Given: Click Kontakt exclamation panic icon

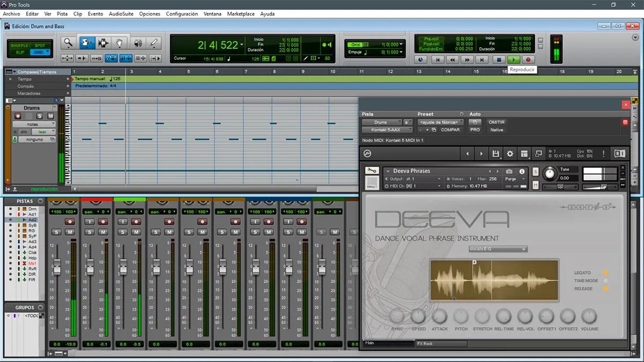Looking at the screenshot, I should click(x=603, y=153).
